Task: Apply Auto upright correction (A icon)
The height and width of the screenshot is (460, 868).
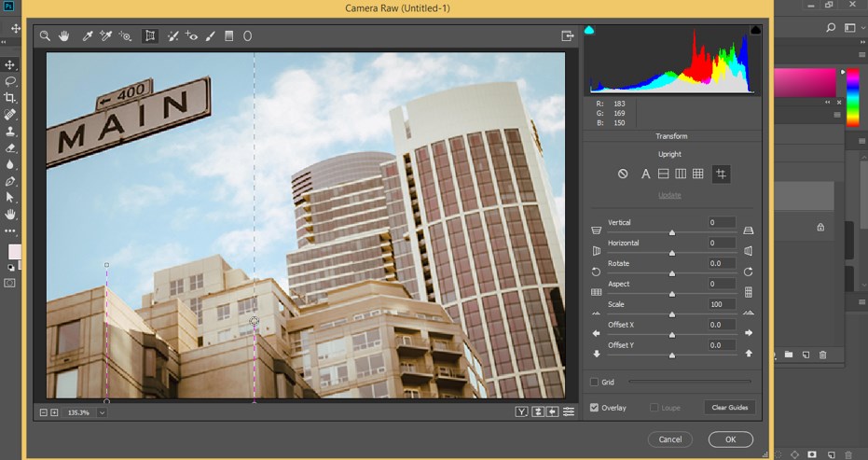Action: (x=645, y=174)
